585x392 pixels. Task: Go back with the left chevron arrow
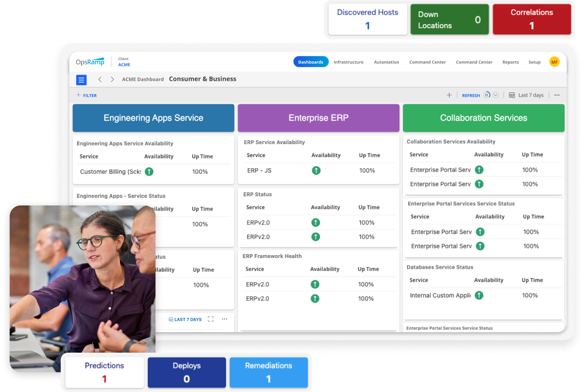tap(100, 79)
